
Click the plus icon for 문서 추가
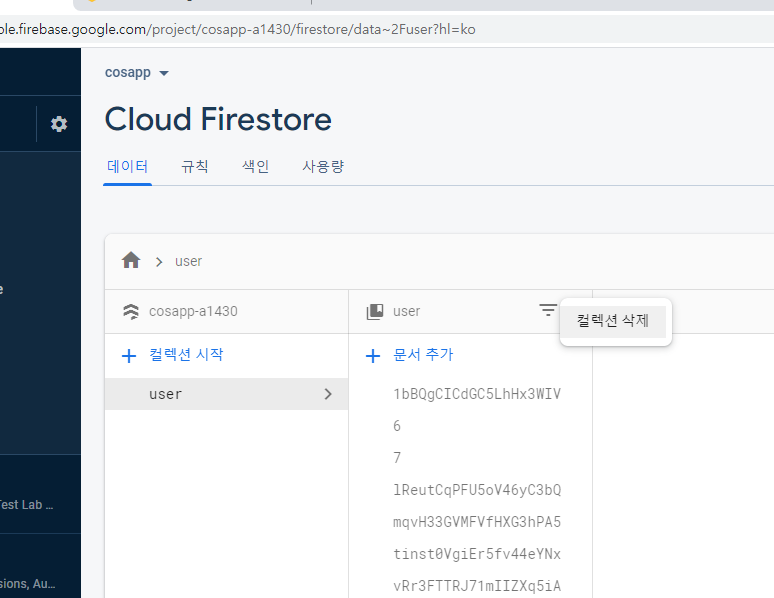[x=373, y=356]
